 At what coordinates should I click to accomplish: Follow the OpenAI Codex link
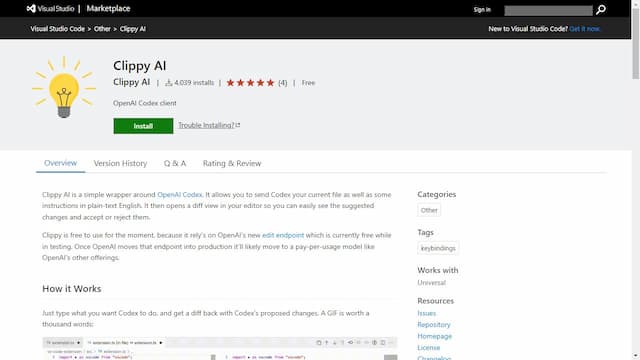[180, 195]
